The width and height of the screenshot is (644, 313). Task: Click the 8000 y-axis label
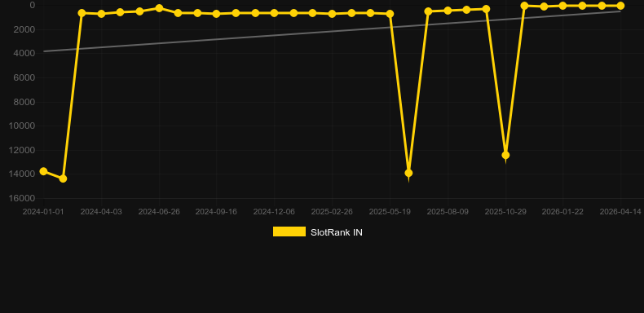click(24, 102)
